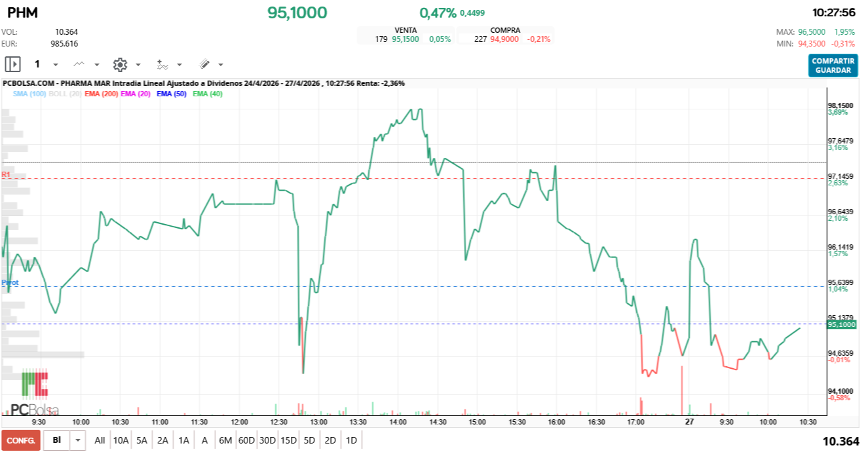868x454 pixels.
Task: Click the green 95,1000 price label on axis
Action: point(840,324)
